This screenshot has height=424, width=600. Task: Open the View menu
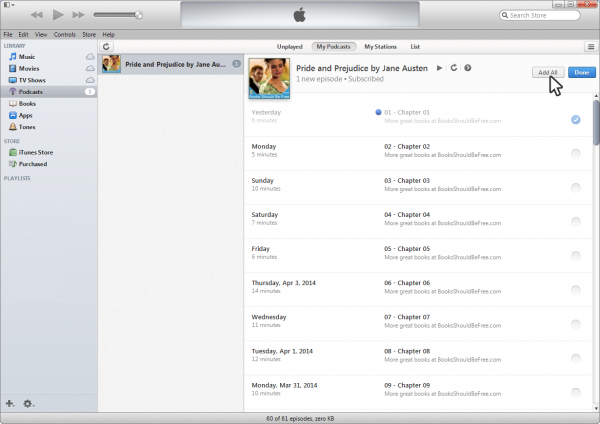[41, 34]
